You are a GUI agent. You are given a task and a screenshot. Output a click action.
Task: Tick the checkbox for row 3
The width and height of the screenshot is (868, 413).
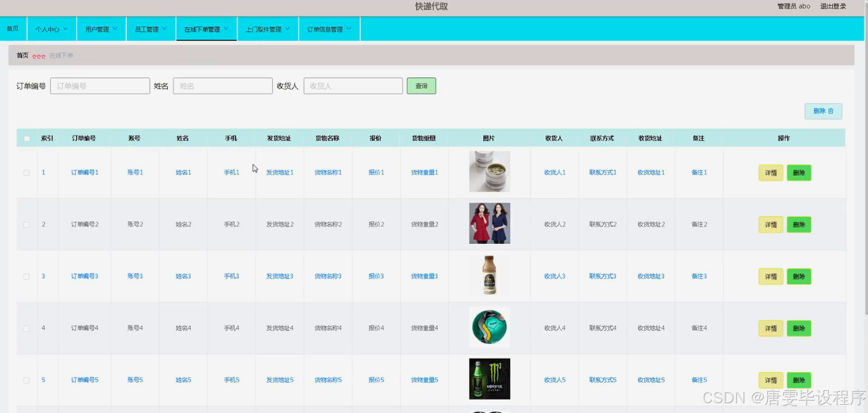26,277
